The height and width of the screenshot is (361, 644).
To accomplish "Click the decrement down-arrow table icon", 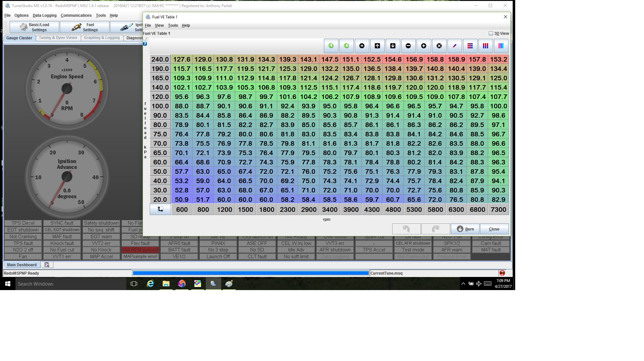I will 393,46.
